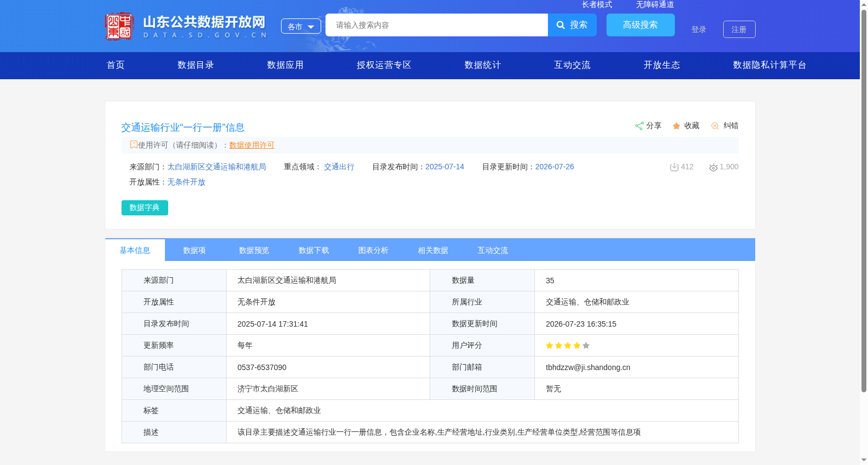
Task: Click the user rating stars
Action: (567, 346)
